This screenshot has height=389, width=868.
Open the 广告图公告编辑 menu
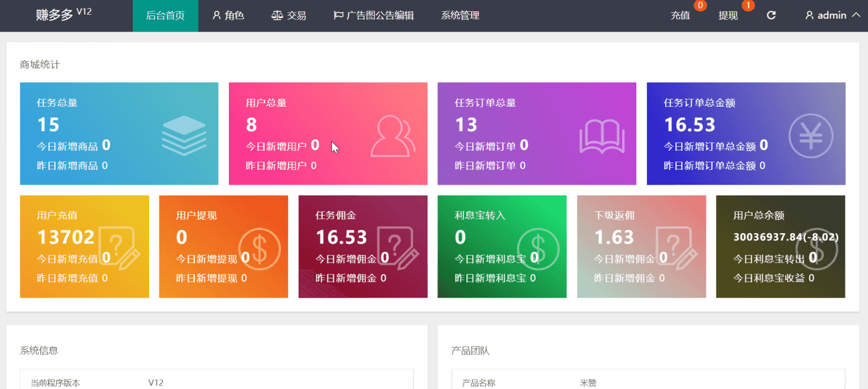click(374, 16)
